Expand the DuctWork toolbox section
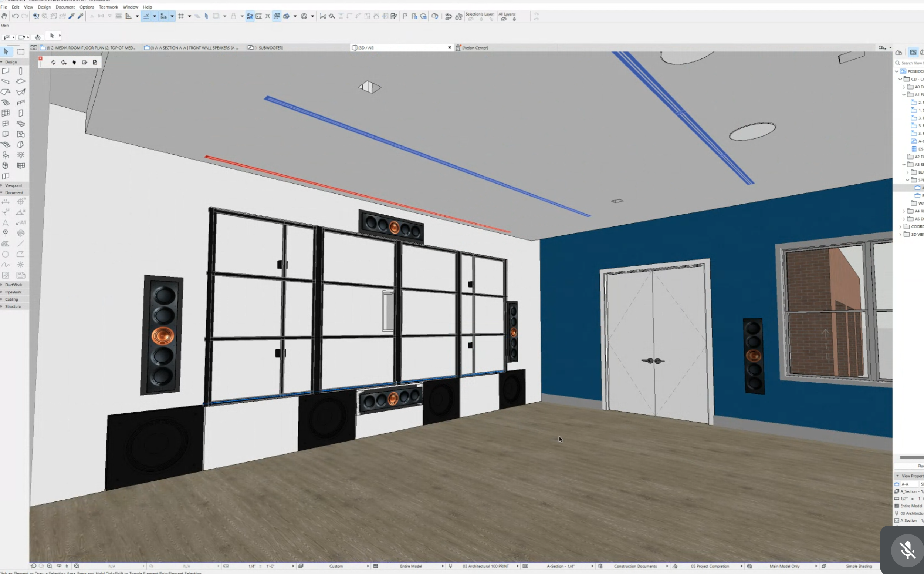The image size is (924, 574). 13,285
